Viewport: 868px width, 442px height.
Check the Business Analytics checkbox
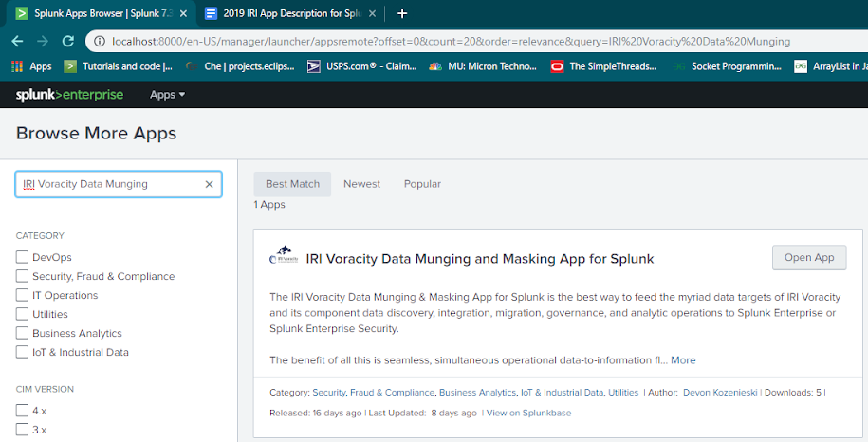click(x=22, y=333)
